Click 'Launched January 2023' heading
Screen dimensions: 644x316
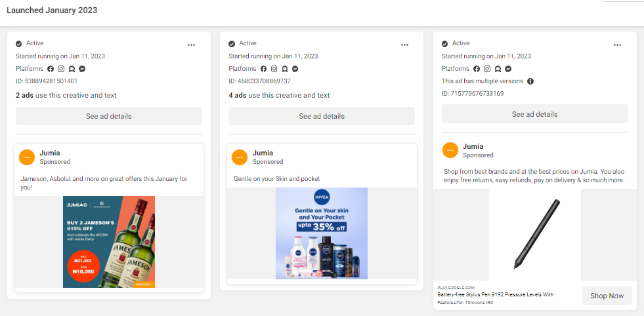(x=52, y=10)
